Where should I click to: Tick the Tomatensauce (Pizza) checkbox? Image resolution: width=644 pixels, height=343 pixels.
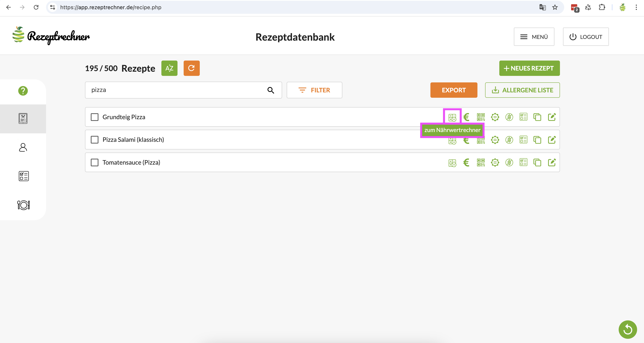pos(94,162)
